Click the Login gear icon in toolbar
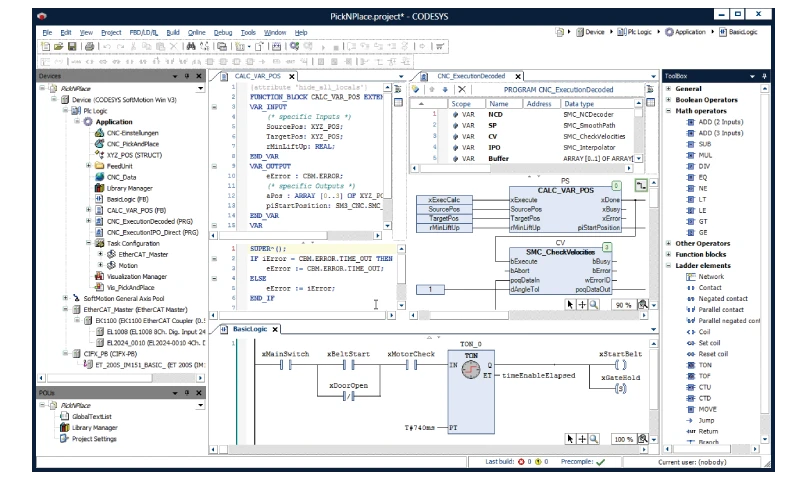 [x=294, y=46]
